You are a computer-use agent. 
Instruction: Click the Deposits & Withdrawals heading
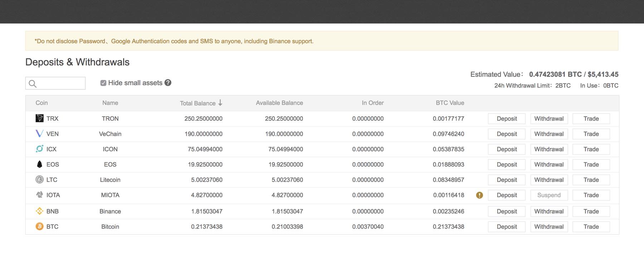pos(77,62)
